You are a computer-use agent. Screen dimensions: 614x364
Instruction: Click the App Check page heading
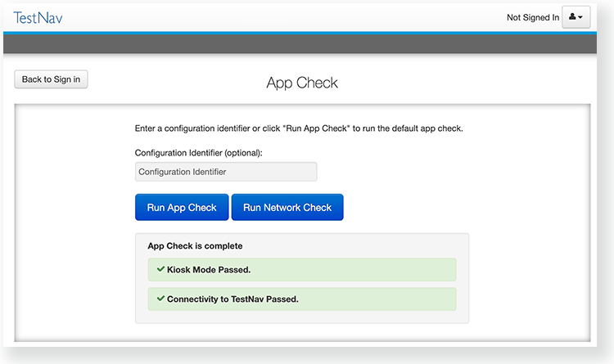(302, 83)
